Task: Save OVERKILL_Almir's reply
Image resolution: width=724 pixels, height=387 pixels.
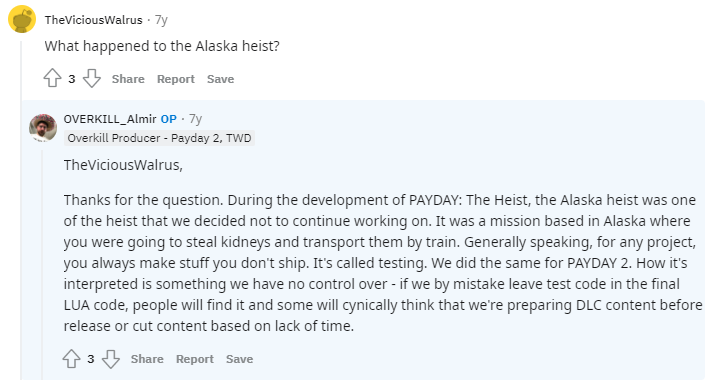Action: click(x=239, y=359)
